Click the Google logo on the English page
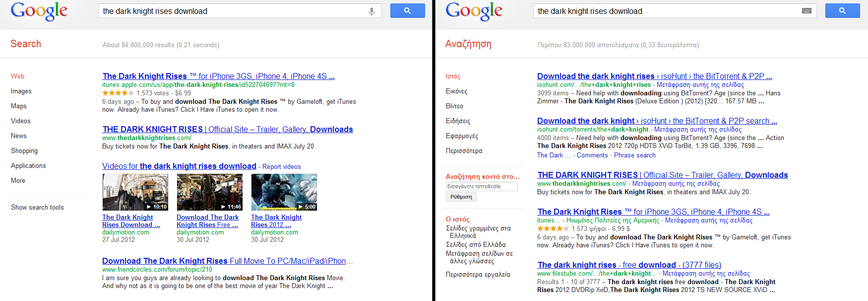This screenshot has width=868, height=301. point(39,11)
